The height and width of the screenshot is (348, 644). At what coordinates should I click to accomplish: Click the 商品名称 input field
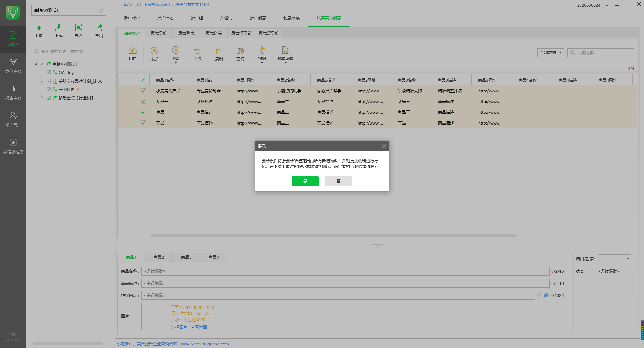coord(345,271)
